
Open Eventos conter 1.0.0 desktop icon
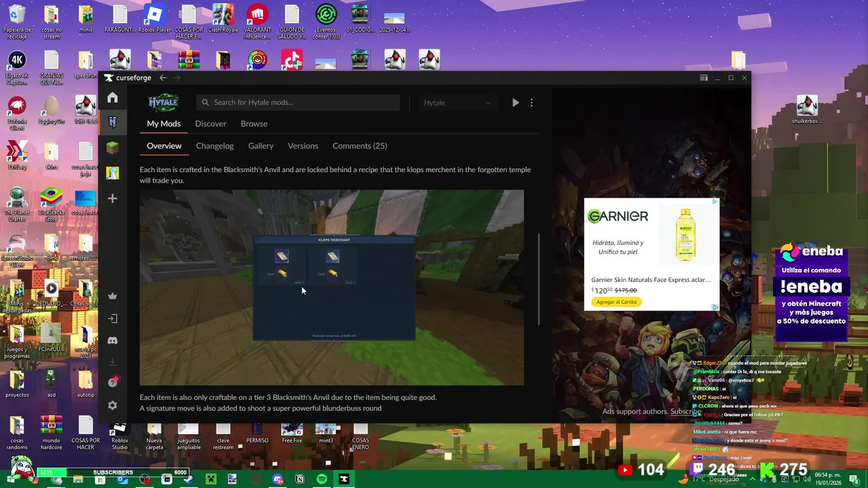326,22
